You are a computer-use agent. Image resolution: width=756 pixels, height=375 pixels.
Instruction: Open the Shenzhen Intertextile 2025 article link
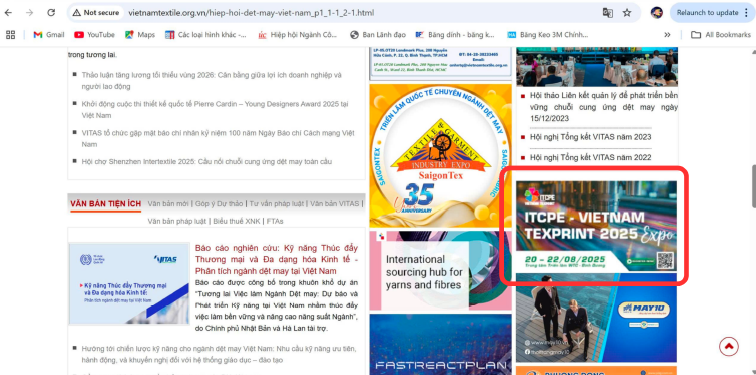coord(207,161)
